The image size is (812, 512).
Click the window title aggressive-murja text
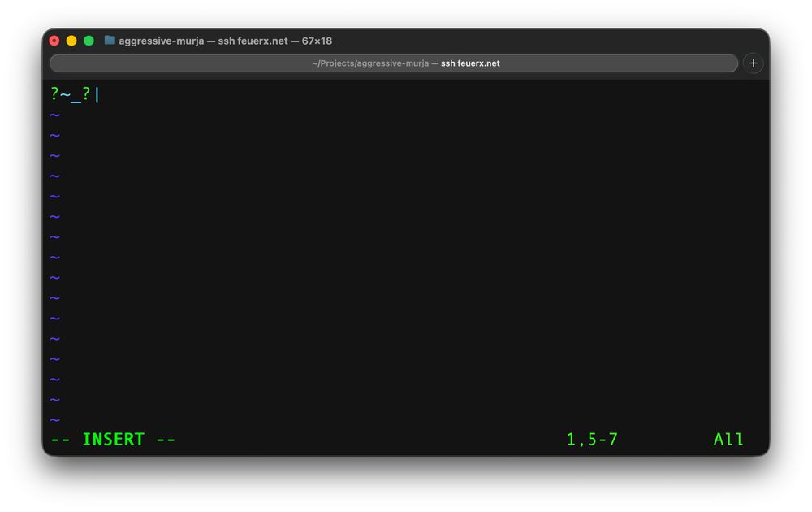225,41
